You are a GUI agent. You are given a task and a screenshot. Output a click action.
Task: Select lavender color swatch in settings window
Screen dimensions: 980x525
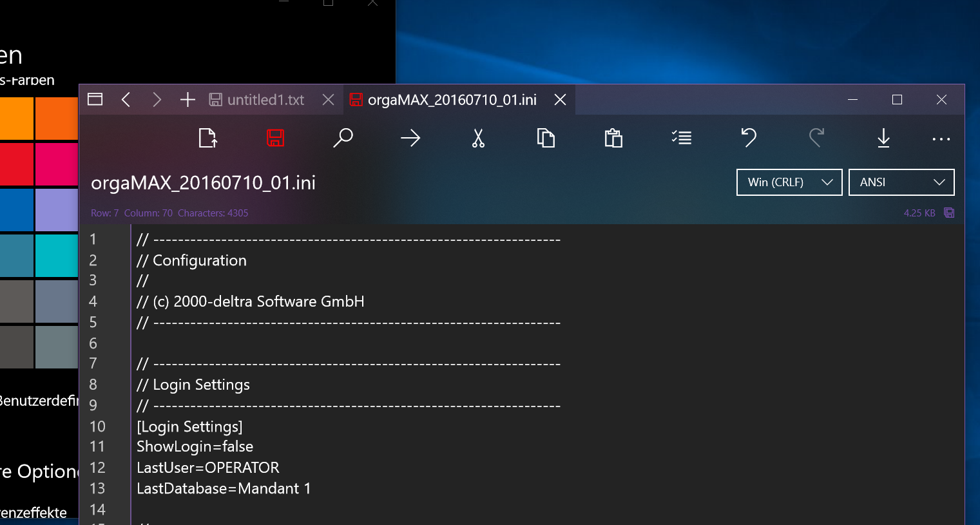pos(57,210)
